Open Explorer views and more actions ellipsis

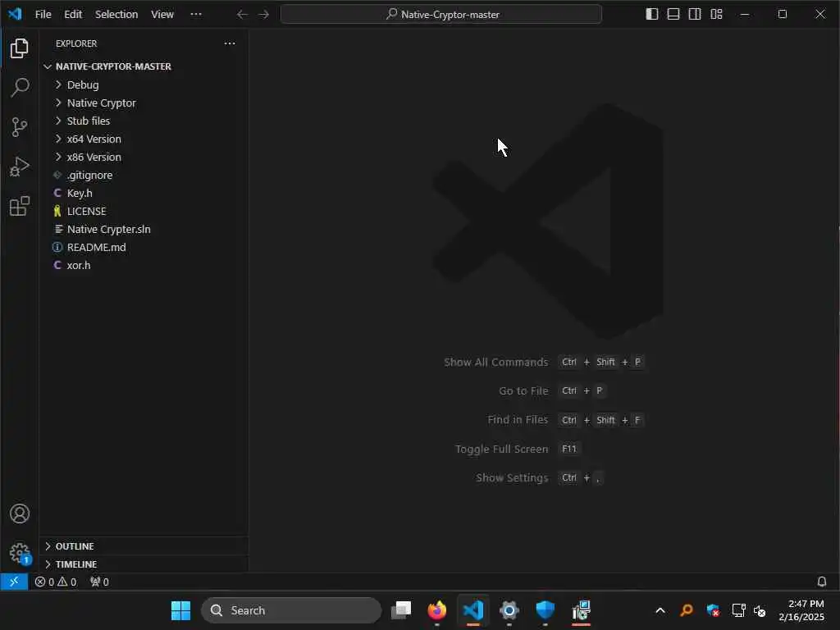pyautogui.click(x=230, y=43)
